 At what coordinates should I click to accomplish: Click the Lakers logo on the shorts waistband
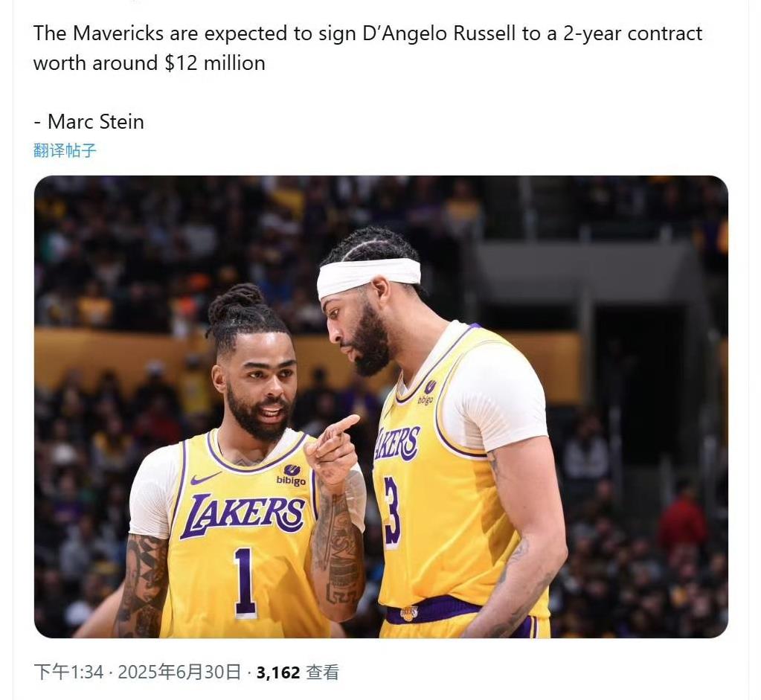click(408, 613)
